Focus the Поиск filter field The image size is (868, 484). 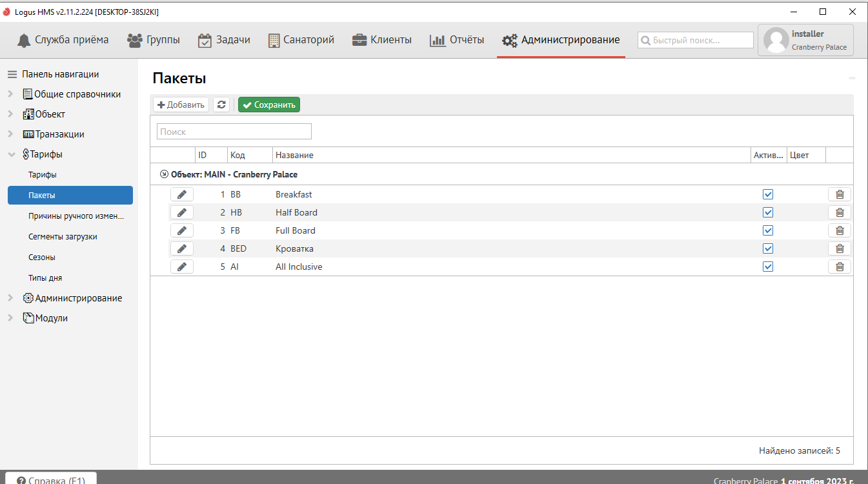tap(234, 132)
